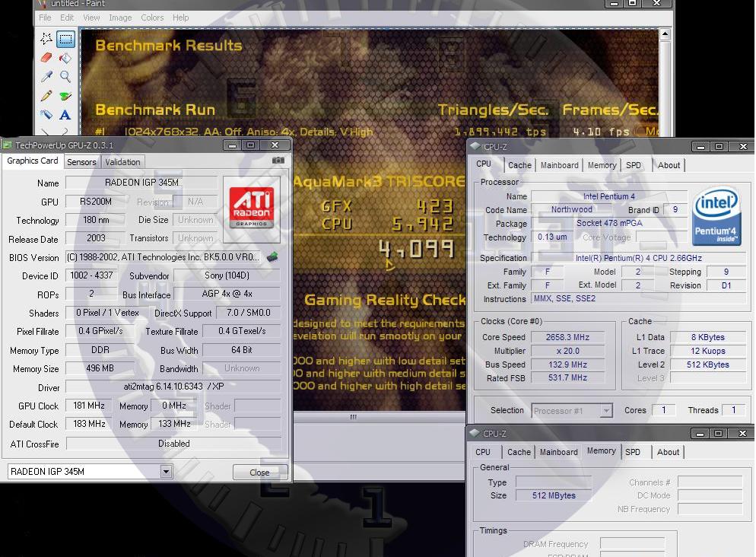The image size is (756, 557).
Task: Expand the Processor #1 selection dropdown
Action: pos(606,410)
